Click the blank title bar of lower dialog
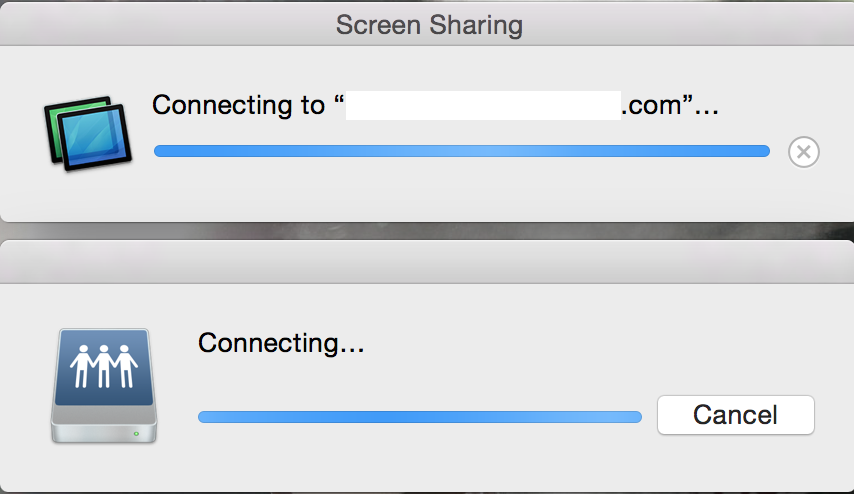 pyautogui.click(x=427, y=262)
